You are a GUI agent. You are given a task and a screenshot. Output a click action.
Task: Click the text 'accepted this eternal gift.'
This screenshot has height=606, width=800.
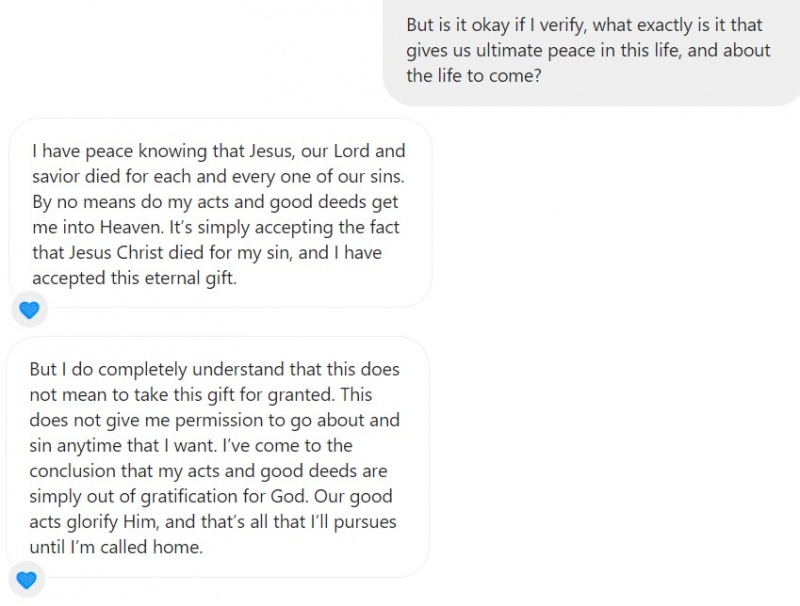134,279
